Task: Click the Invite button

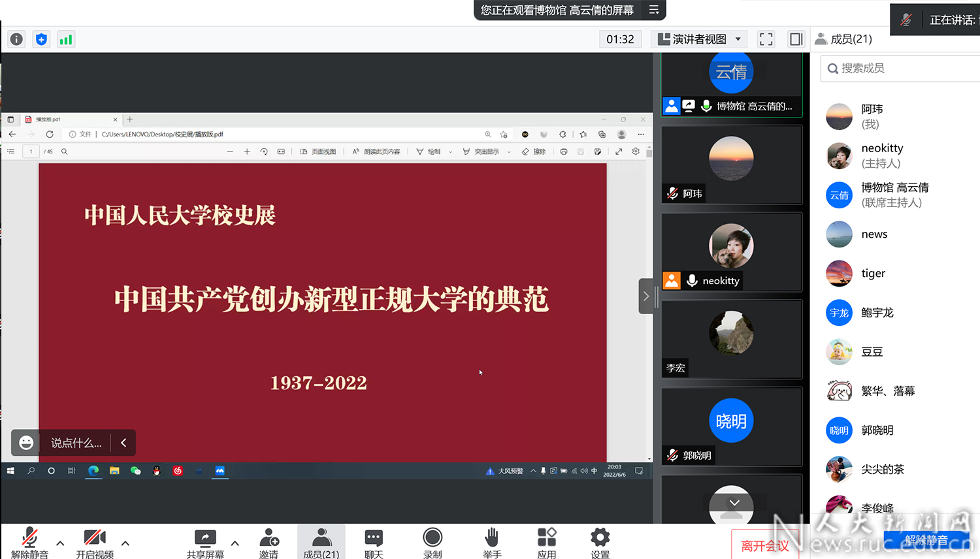Action: (269, 543)
